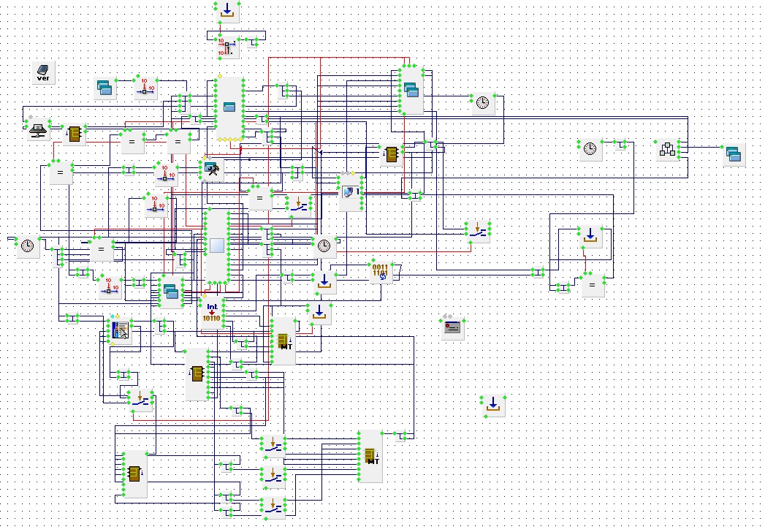Select the isolated unconnected download-arrow element
This screenshot has width=765, height=532.
coord(493,404)
